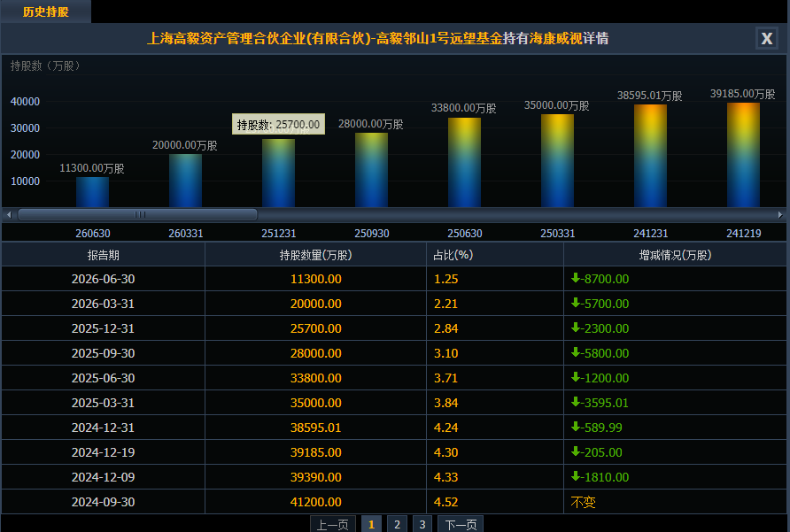The image size is (790, 532).
Task: Click holdings value 11300.00 in table
Action: (316, 279)
